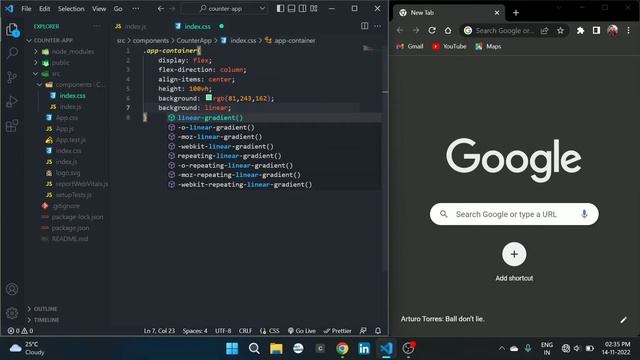Open the Chrome Extensions puzzle icon
Image resolution: width=640 pixels, height=360 pixels.
(x=580, y=30)
